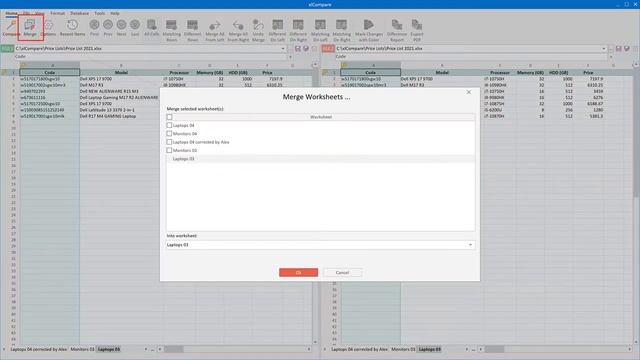
Task: Click the Export PDF icon
Action: [x=416, y=30]
